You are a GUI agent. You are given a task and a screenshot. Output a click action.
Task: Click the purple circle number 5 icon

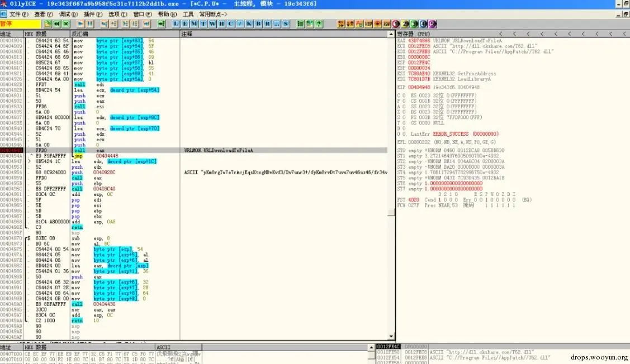[433, 23]
